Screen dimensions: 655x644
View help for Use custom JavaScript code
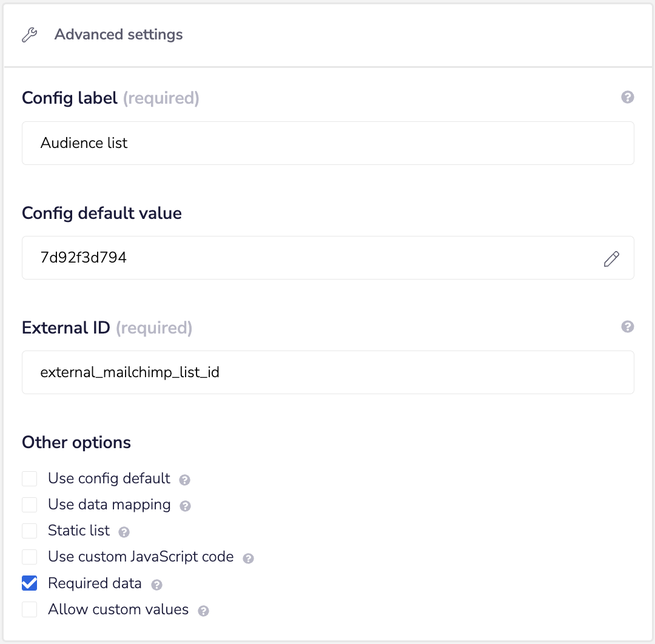click(248, 558)
